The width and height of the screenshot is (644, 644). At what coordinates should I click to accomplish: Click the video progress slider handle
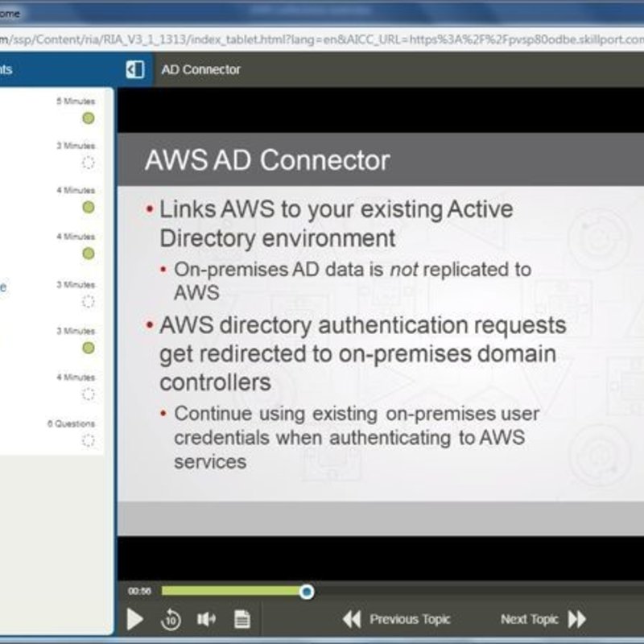point(307,592)
